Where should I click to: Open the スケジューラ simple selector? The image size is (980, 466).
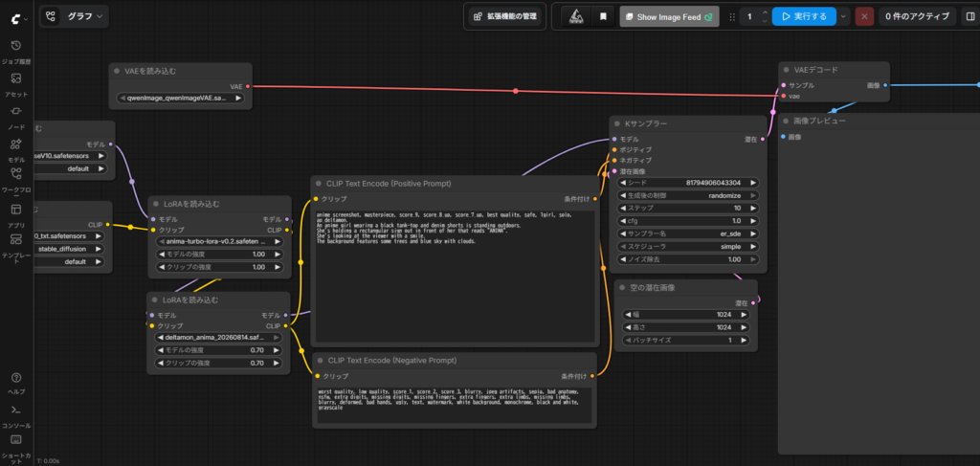(688, 246)
